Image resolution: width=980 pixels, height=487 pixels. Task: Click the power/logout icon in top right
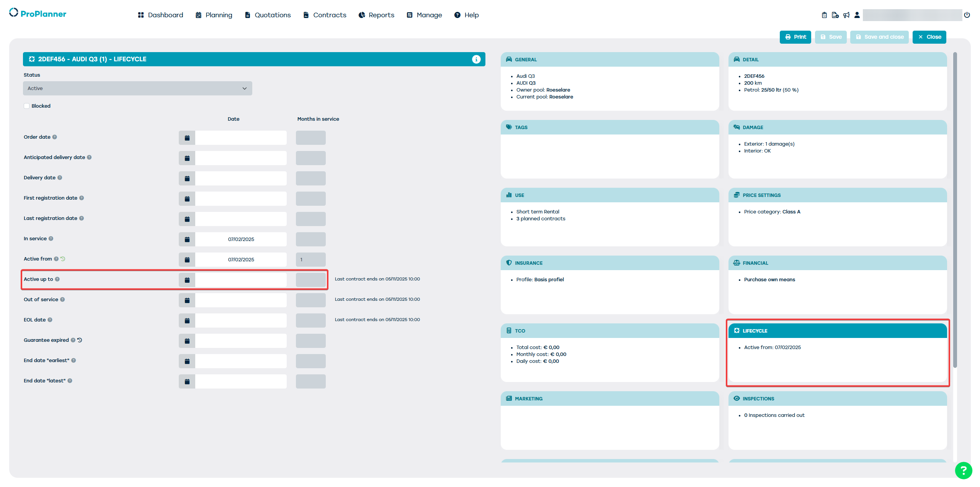(967, 15)
